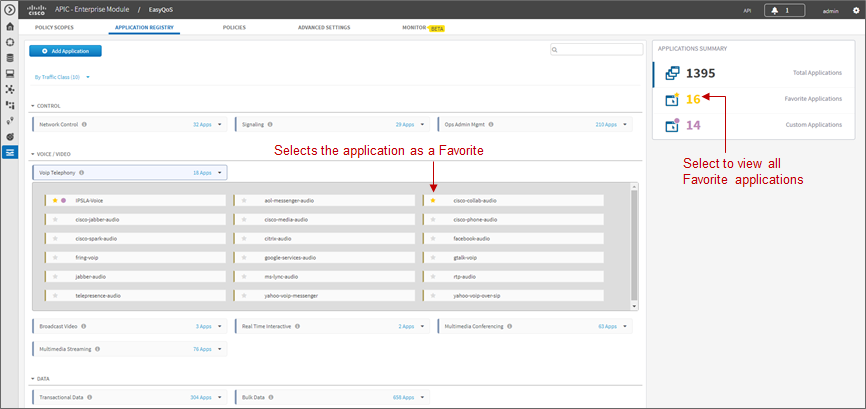Expand Signaling 29 Apps dropdown arrow
This screenshot has height=409, width=866.
(x=422, y=125)
